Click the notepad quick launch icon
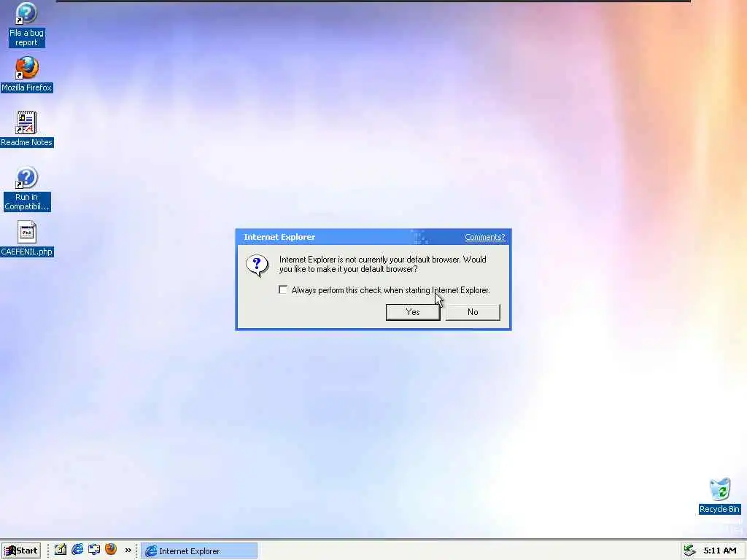Image resolution: width=747 pixels, height=560 pixels. 61,550
